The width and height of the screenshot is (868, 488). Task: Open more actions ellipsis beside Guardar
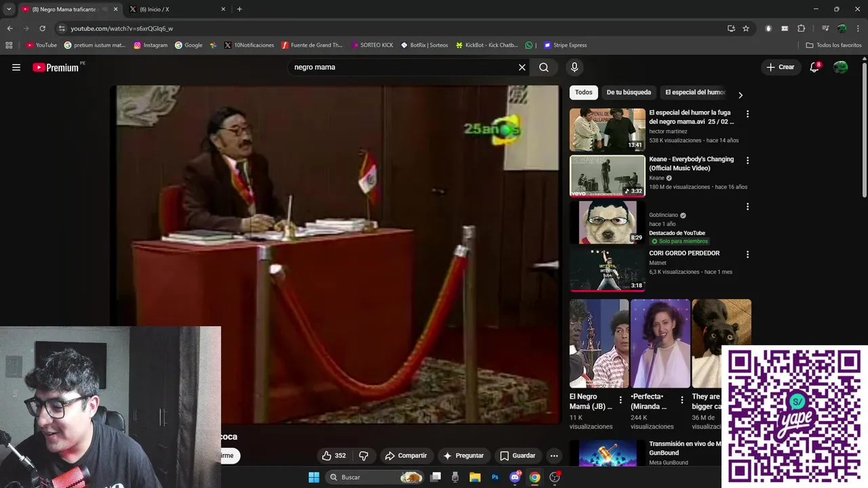pos(554,455)
